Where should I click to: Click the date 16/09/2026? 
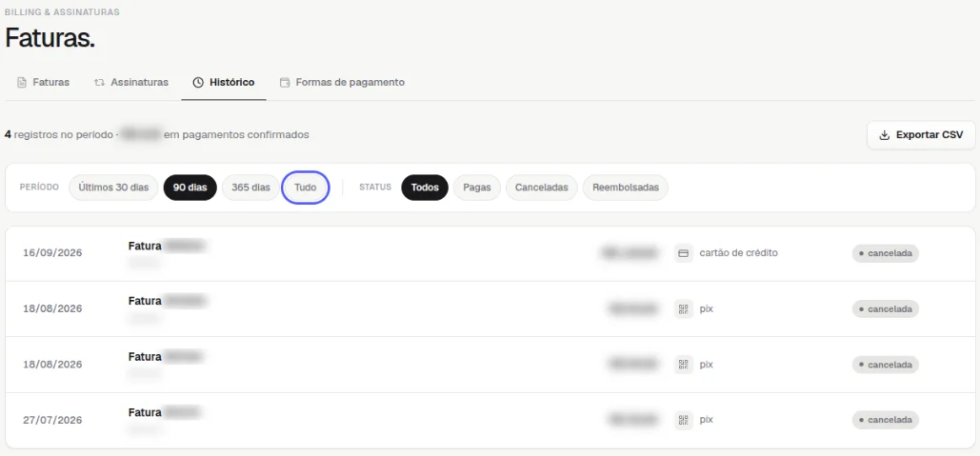[x=52, y=253]
